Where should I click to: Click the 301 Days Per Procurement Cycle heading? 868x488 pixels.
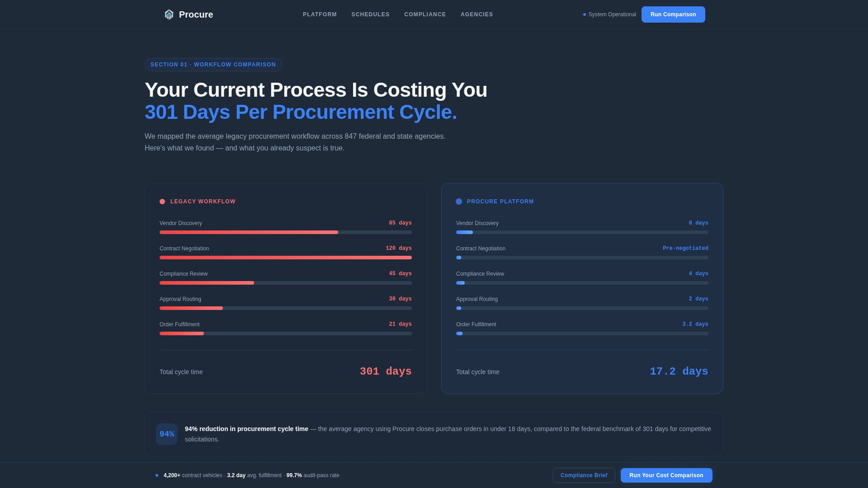pos(301,112)
